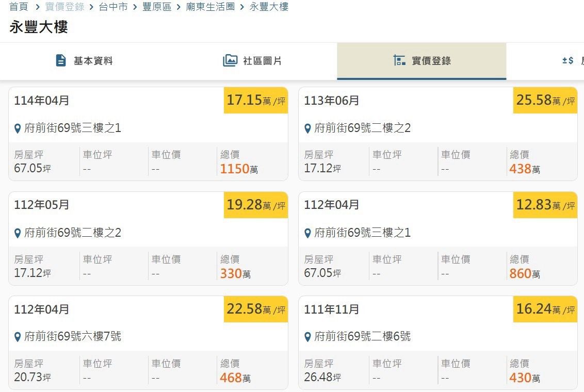Click 台中市 breadcrumb link
Viewport: 584px width, 392px height.
[113, 7]
